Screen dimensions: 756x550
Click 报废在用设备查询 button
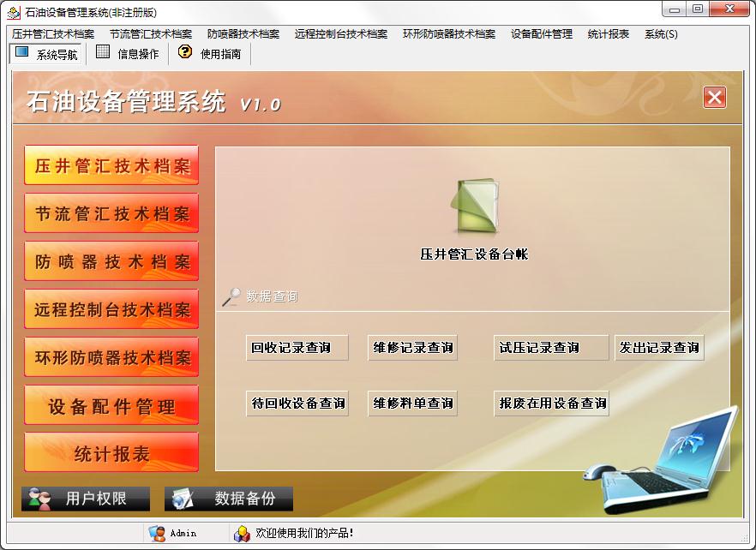(551, 403)
